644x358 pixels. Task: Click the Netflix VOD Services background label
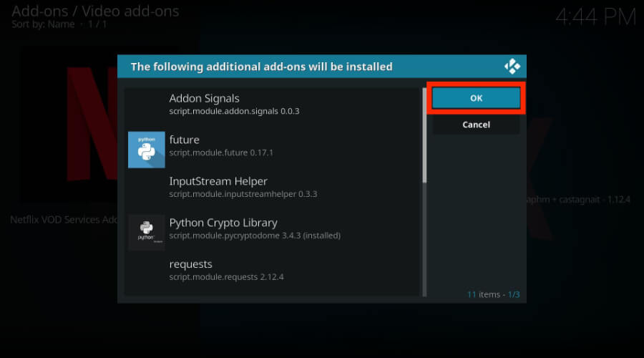[64, 220]
